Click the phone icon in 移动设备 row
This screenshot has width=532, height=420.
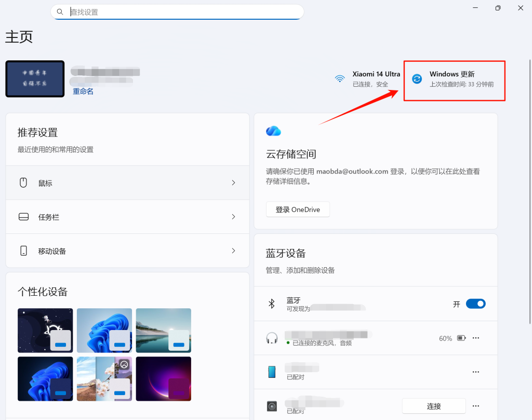(23, 251)
